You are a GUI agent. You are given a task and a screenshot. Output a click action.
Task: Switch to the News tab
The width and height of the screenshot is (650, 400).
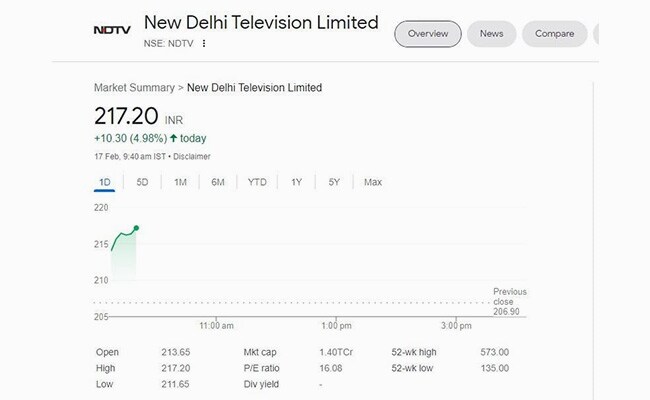(x=491, y=34)
